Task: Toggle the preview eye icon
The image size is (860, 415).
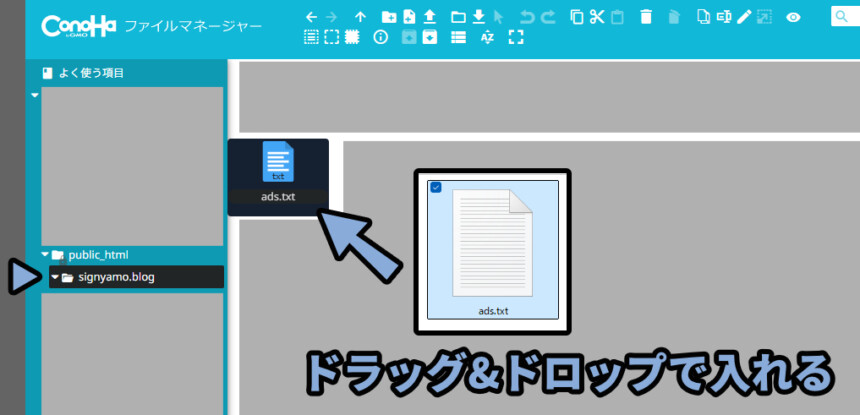Action: coord(793,17)
